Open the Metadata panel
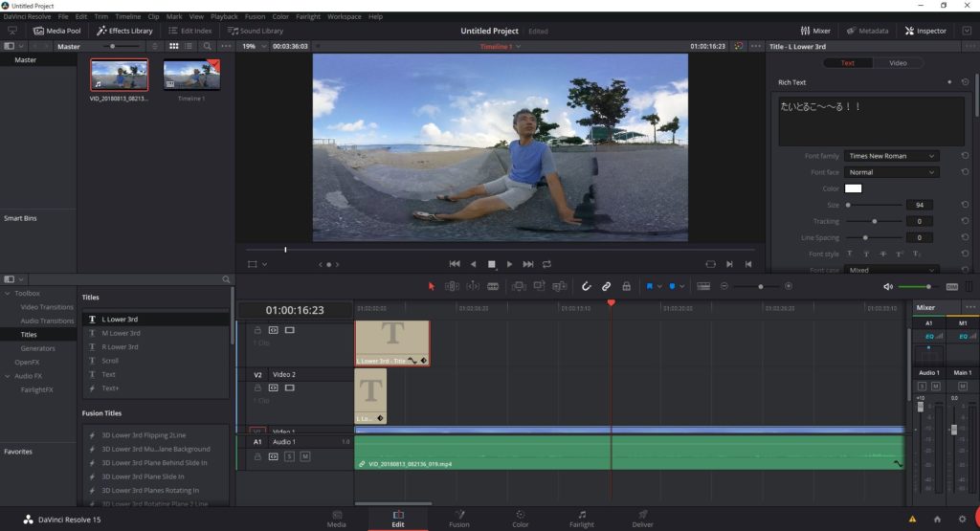This screenshot has height=531, width=980. pyautogui.click(x=867, y=31)
